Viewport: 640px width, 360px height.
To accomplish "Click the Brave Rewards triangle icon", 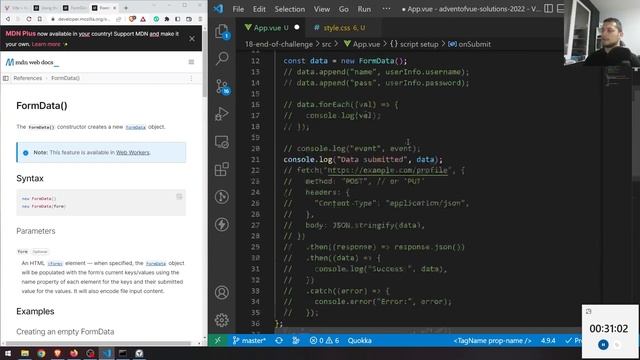I will (x=143, y=19).
